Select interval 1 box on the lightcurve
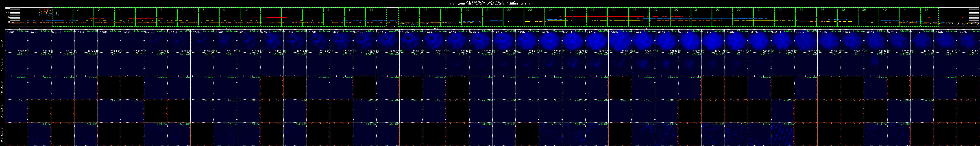The width and height of the screenshot is (980, 146). pyautogui.click(x=62, y=17)
